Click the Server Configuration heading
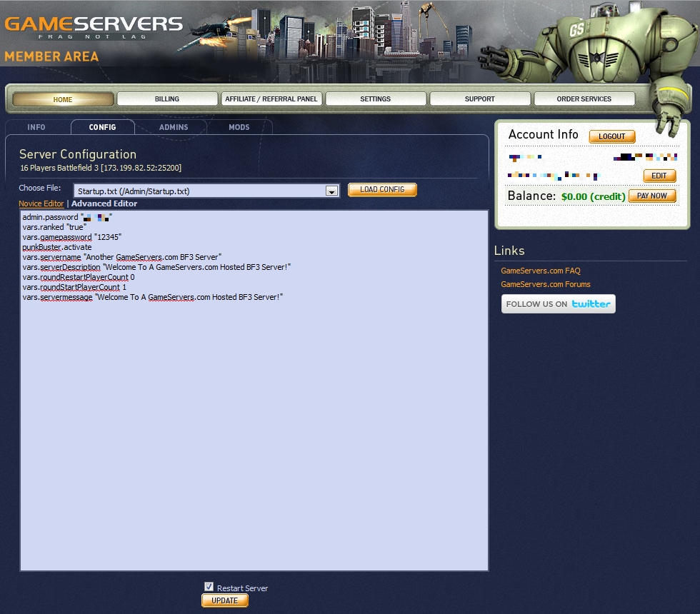The image size is (700, 614). point(78,154)
